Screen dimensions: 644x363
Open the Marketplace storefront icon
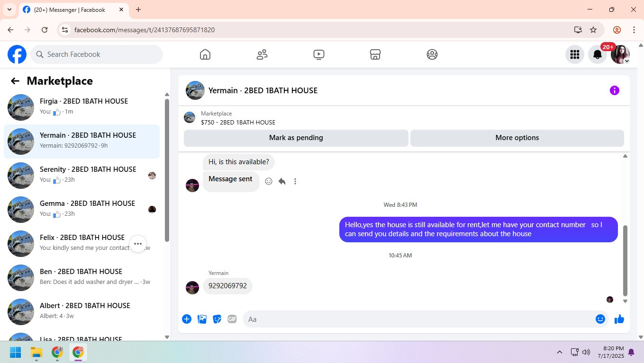pos(375,54)
